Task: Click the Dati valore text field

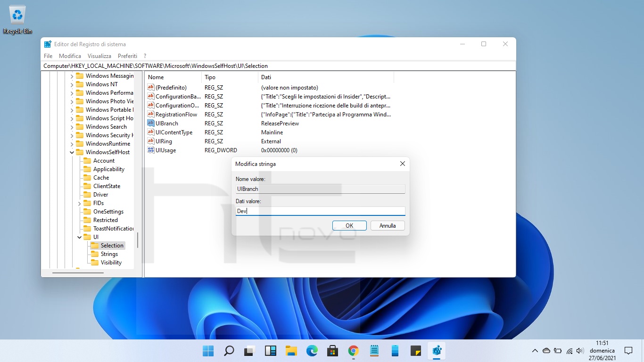Action: [x=320, y=211]
